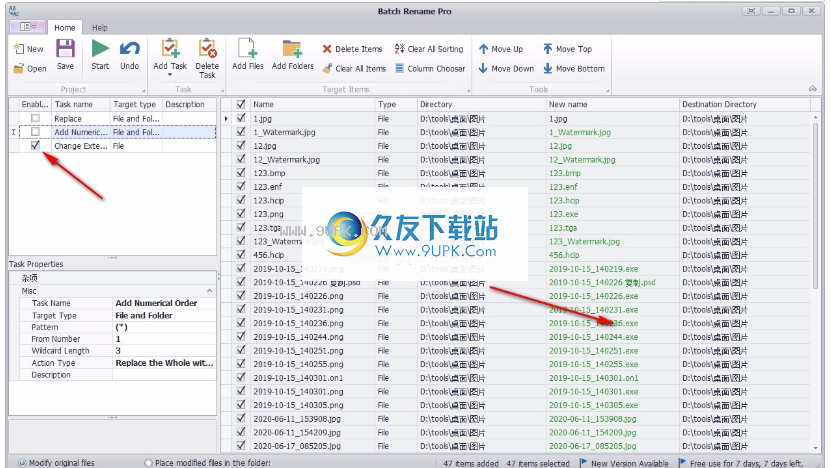Viewport: 831px width, 468px height.
Task: Open the Help tab
Action: [x=100, y=28]
